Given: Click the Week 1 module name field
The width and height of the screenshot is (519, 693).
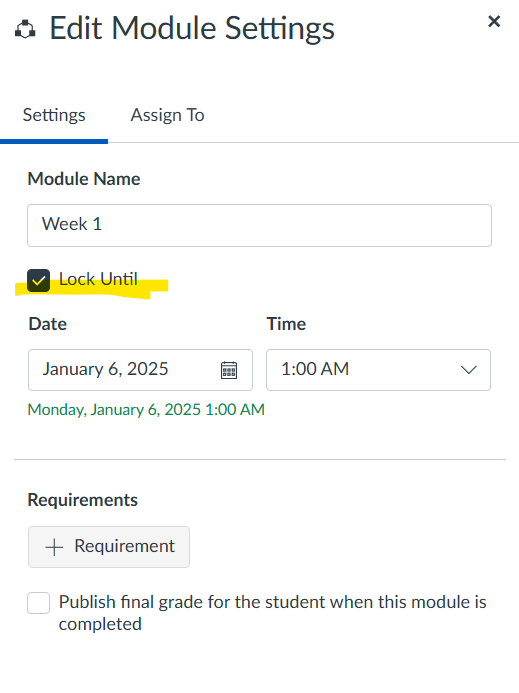Looking at the screenshot, I should [x=259, y=225].
